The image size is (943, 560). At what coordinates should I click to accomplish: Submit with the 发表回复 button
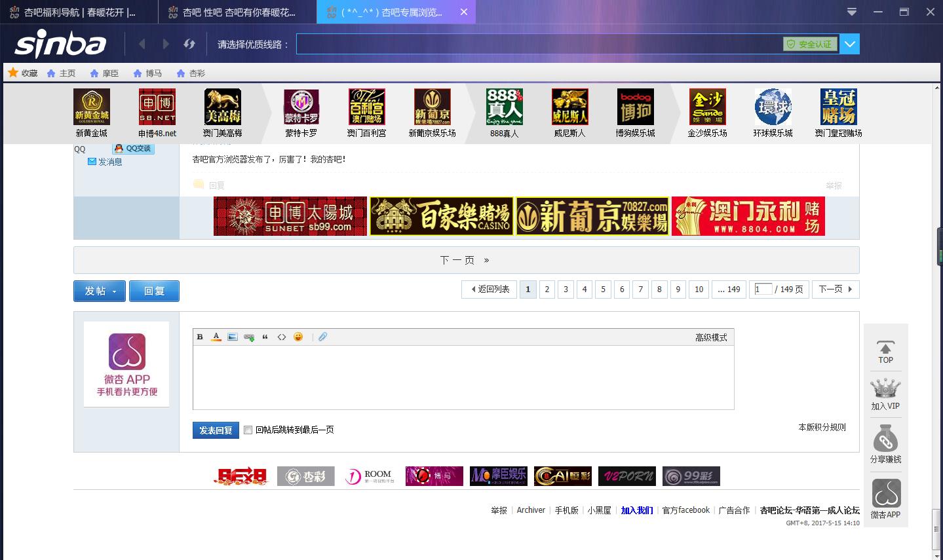click(216, 430)
